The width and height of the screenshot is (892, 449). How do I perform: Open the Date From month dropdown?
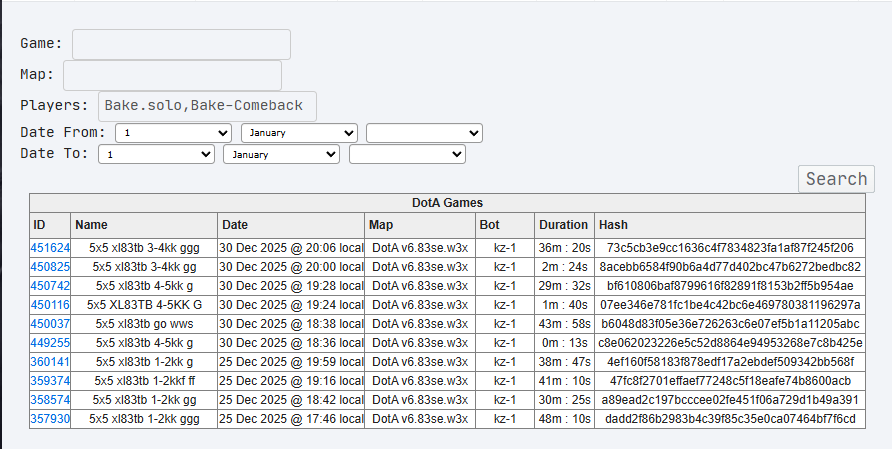pos(299,133)
